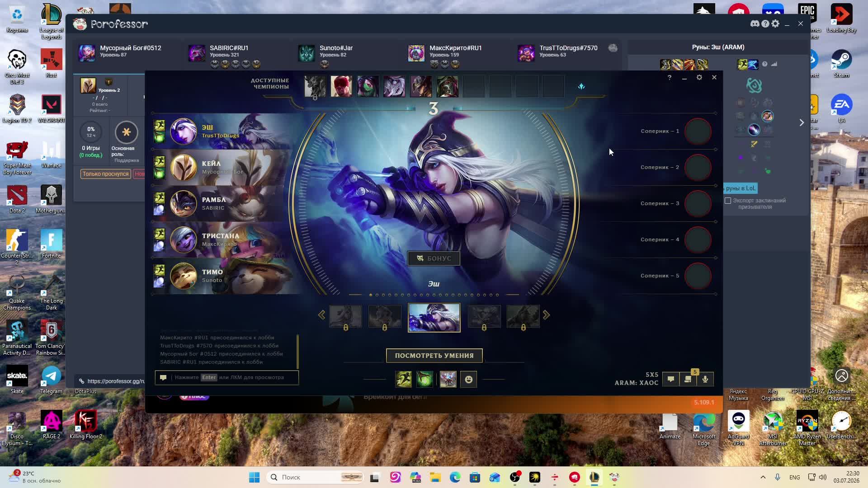Select the first skin pagination dot under Эш
This screenshot has width=868, height=488.
coord(371,295)
